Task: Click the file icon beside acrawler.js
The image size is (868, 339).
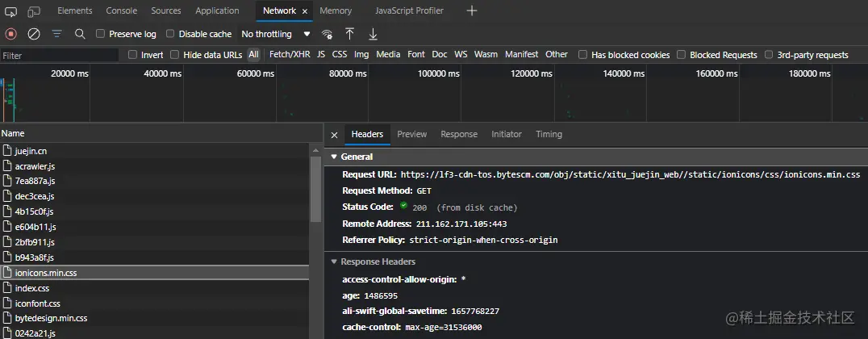Action: point(7,165)
